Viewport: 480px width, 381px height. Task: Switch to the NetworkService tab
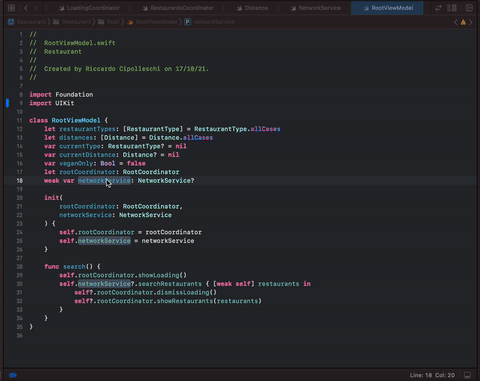point(315,8)
